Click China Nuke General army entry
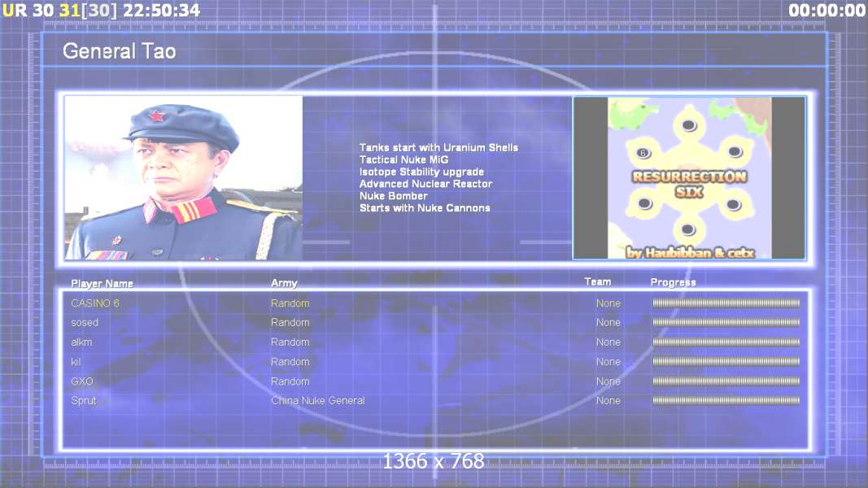Screen dimensions: 868x488 point(318,401)
